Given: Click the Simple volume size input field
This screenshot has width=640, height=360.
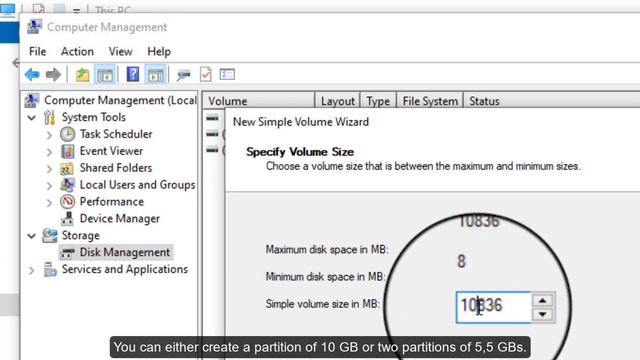Looking at the screenshot, I should pos(493,307).
